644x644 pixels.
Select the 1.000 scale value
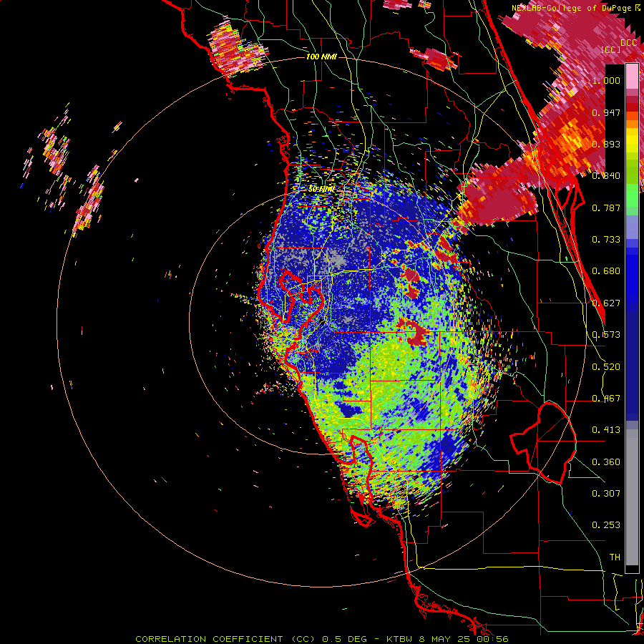click(x=606, y=80)
